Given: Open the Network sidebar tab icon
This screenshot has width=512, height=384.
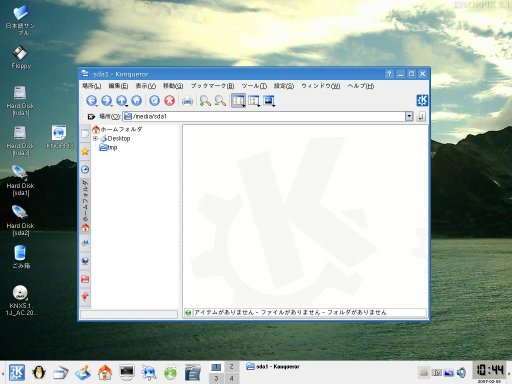Looking at the screenshot, I should pyautogui.click(x=85, y=261).
